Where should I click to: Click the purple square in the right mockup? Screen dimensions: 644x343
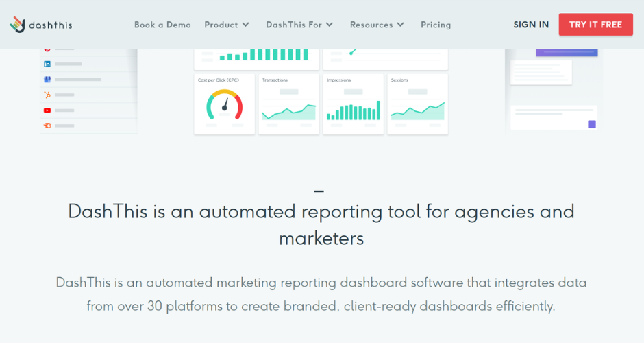point(592,124)
